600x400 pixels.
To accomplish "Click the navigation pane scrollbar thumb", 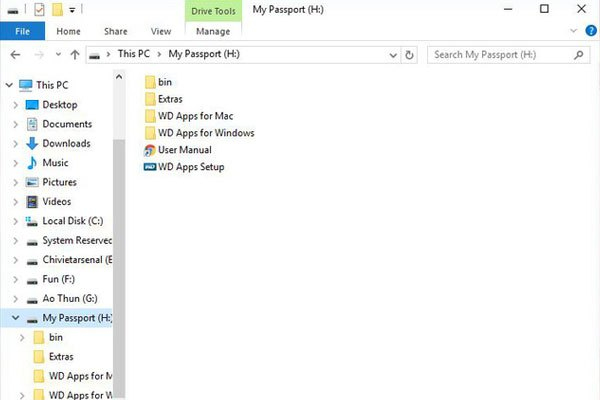I will coord(119,268).
